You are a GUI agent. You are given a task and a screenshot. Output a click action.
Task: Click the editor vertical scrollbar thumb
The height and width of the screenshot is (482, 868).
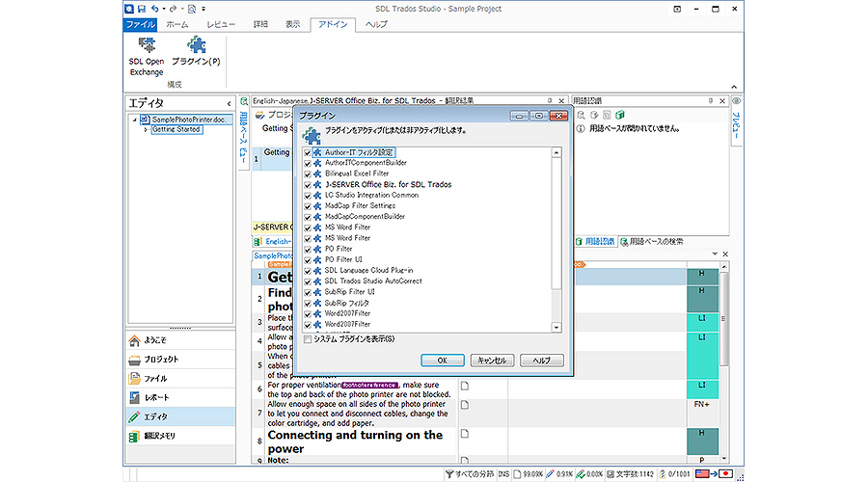click(x=723, y=319)
